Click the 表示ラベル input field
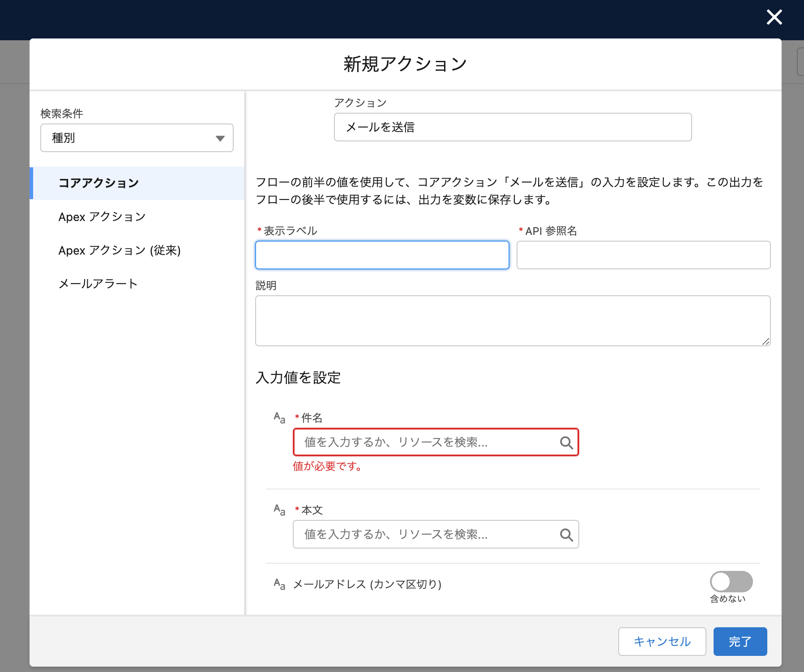Image resolution: width=804 pixels, height=672 pixels. point(381,255)
